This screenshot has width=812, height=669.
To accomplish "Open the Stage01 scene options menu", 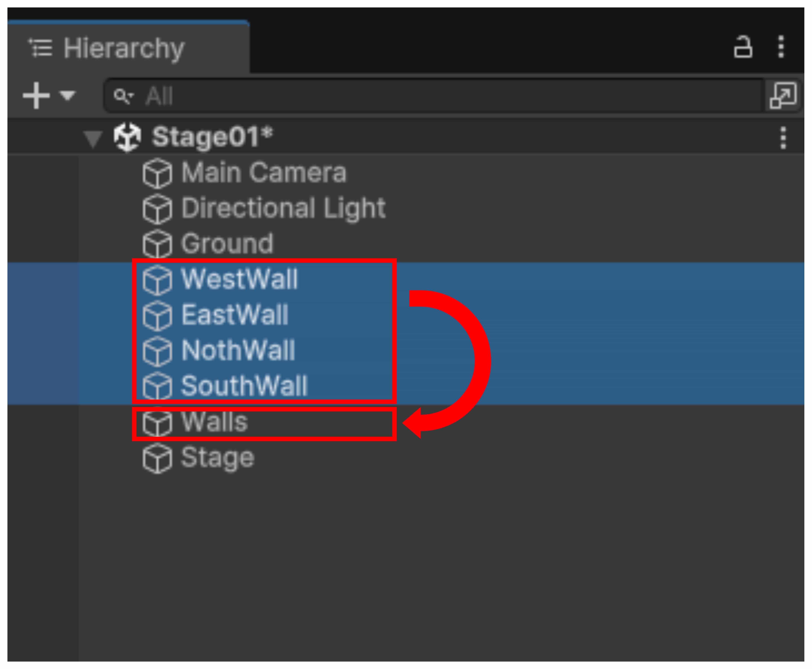I will coord(783,138).
